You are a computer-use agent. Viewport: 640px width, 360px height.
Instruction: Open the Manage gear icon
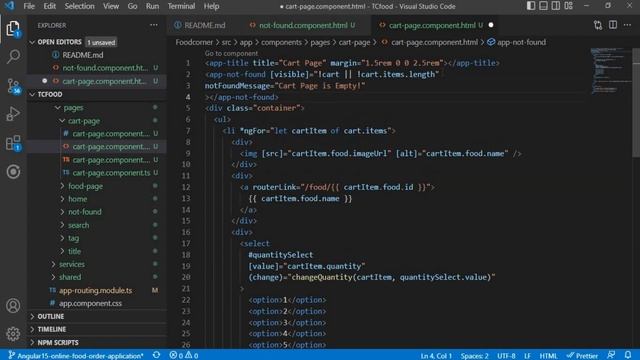pyautogui.click(x=13, y=334)
